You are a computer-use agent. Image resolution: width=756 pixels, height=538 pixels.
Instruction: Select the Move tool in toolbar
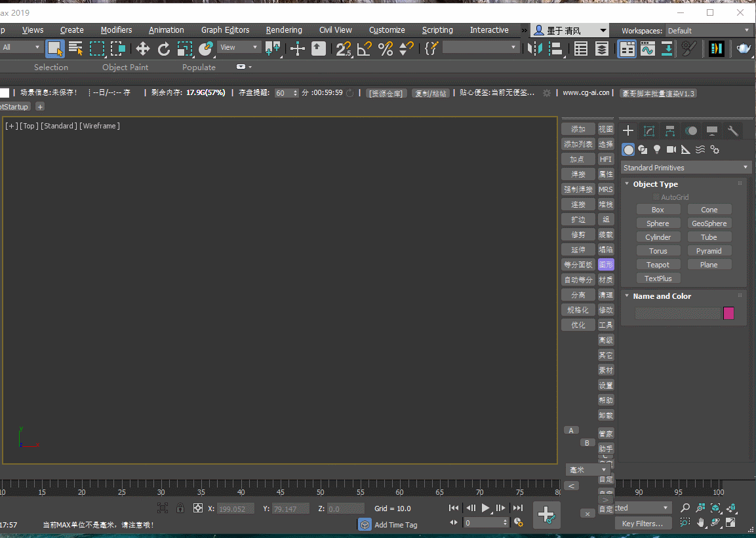(x=142, y=48)
